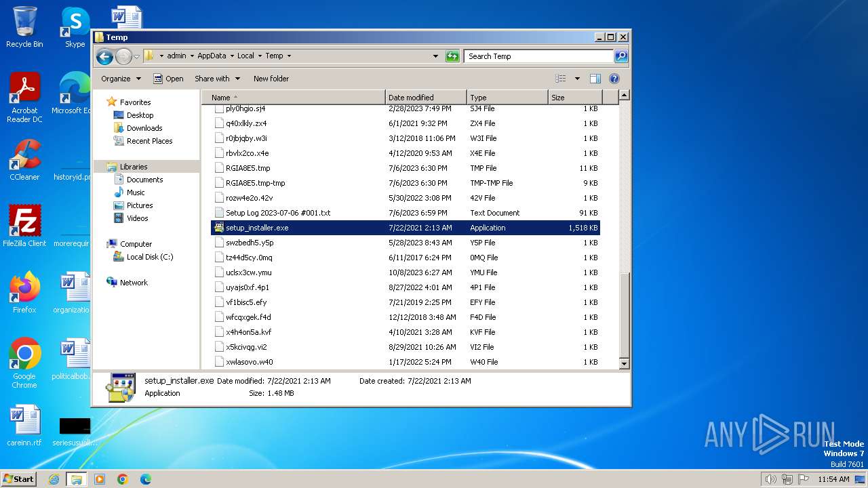Viewport: 868px width, 488px height.
Task: Open Firefox desktop icon
Action: pos(24,292)
